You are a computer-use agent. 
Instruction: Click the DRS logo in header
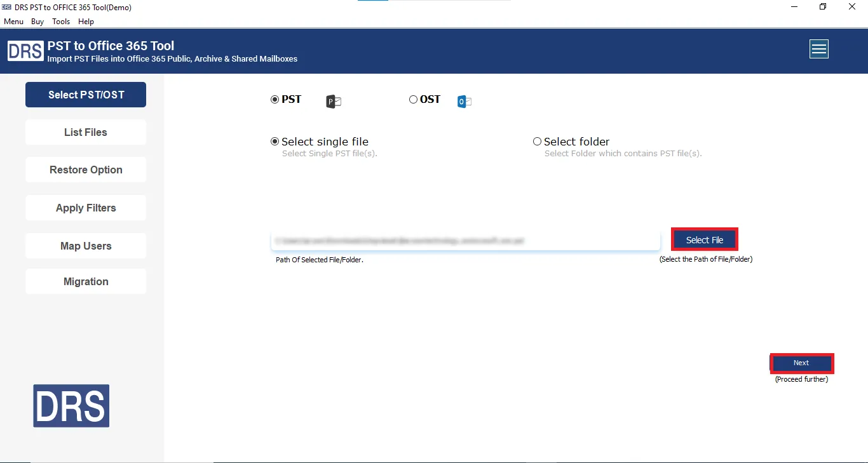(x=25, y=51)
